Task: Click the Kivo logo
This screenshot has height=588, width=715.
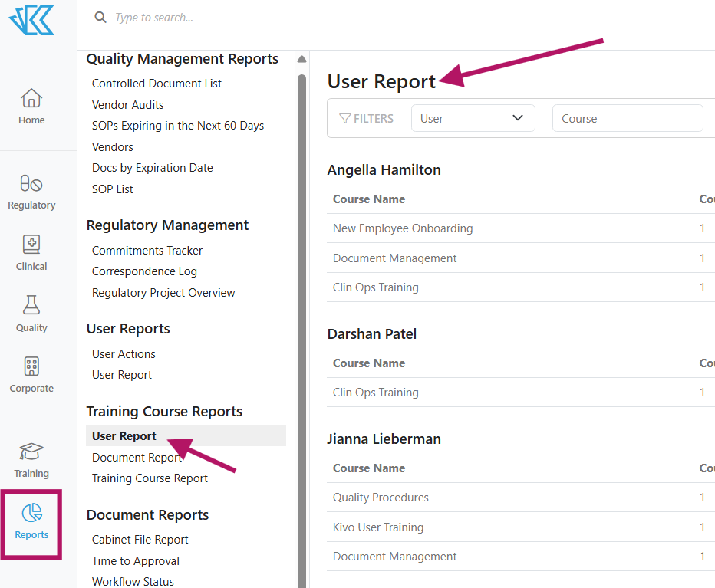Action: (x=31, y=21)
